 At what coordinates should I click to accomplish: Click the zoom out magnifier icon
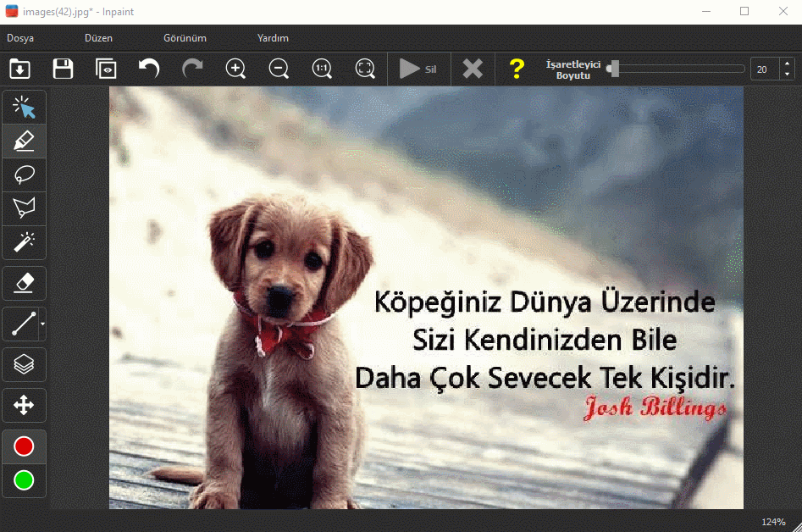(279, 69)
